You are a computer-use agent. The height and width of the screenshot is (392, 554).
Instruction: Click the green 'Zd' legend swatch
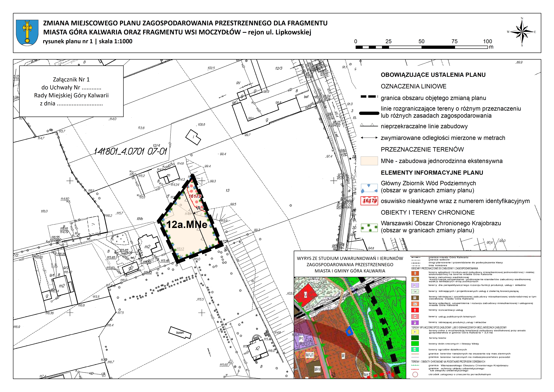click(415, 349)
